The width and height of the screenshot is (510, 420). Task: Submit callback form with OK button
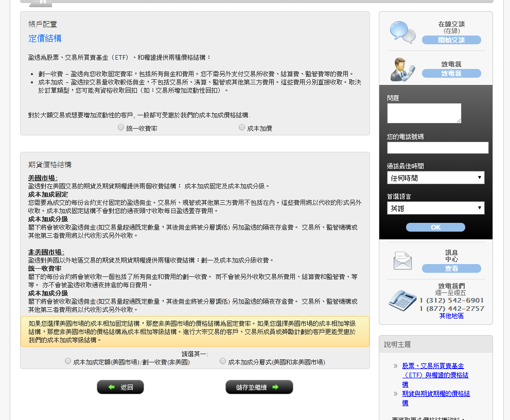(x=435, y=227)
